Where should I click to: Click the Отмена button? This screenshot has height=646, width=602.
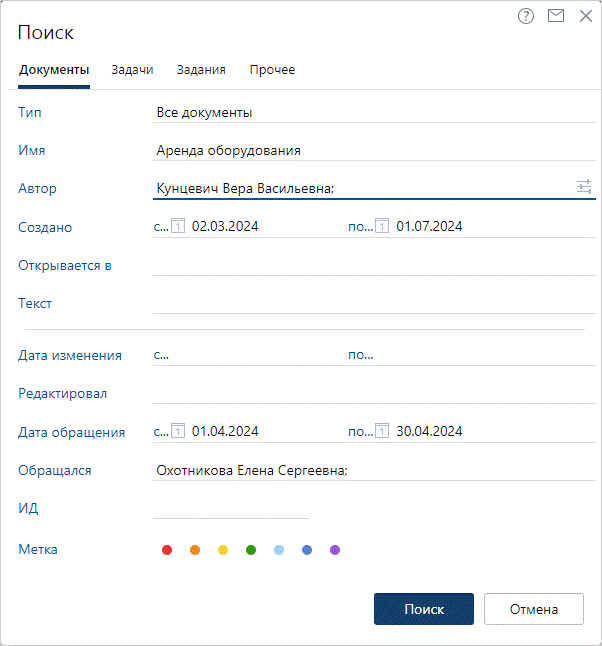pos(534,609)
